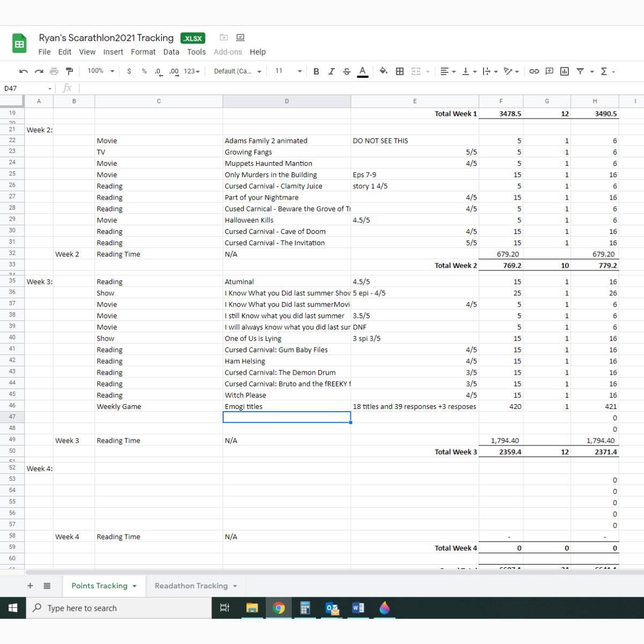Click format as currency button
644x644 pixels.
click(x=129, y=71)
